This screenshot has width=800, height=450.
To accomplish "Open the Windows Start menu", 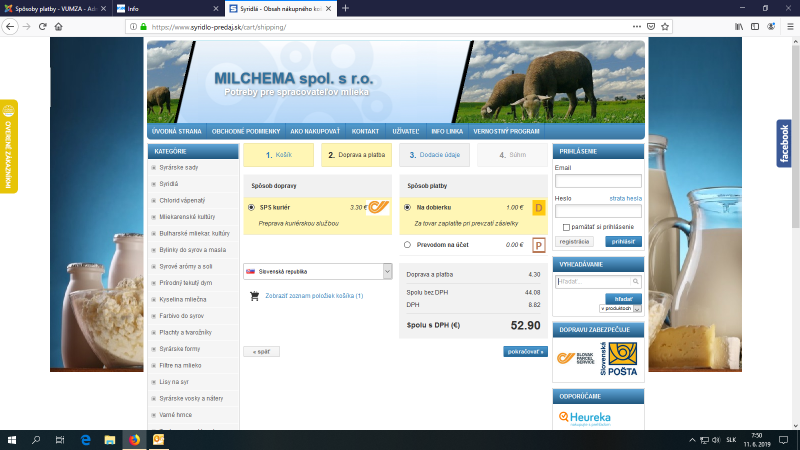I will point(11,440).
